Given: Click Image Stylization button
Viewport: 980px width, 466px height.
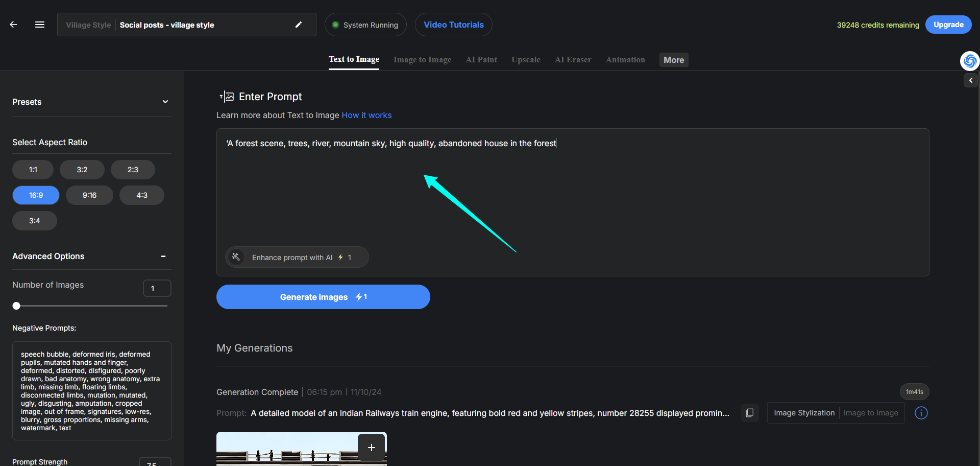Looking at the screenshot, I should pyautogui.click(x=804, y=413).
